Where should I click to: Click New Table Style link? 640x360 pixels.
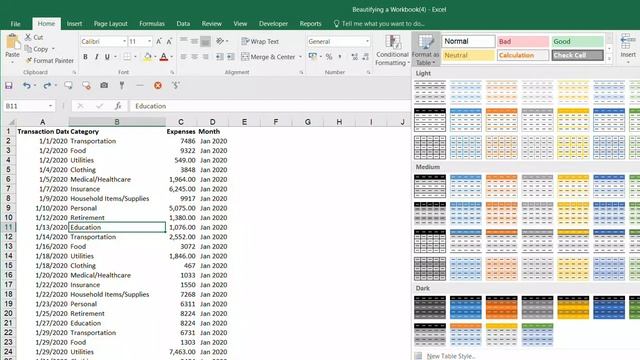tap(451, 356)
